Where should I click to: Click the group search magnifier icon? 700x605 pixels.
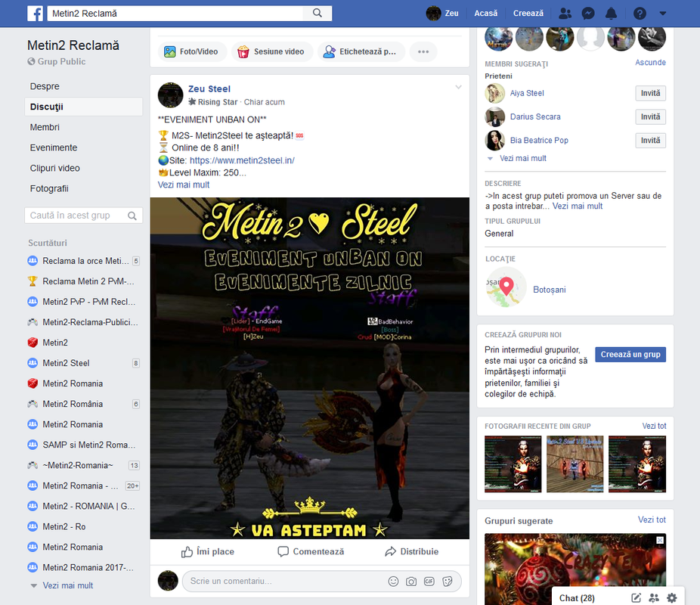pos(132,216)
